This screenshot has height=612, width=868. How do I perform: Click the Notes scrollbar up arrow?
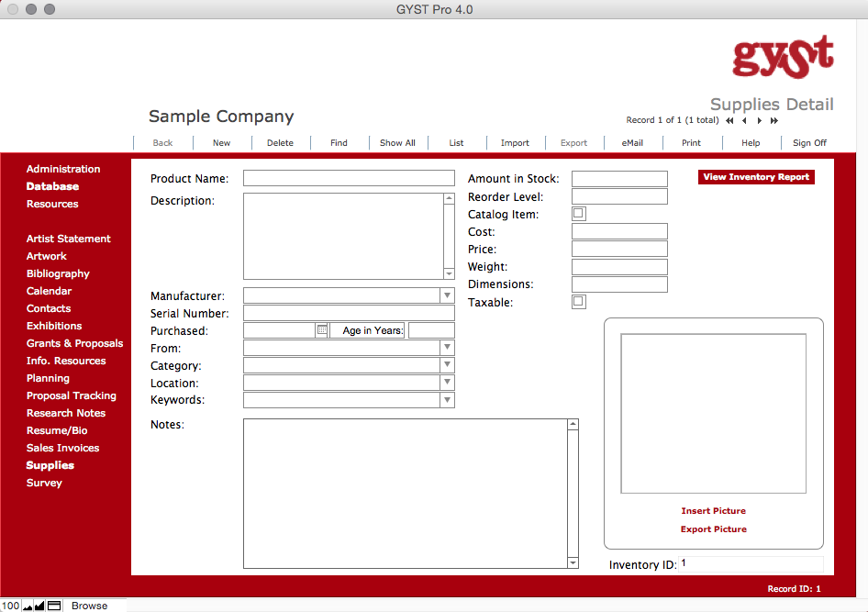pos(573,425)
